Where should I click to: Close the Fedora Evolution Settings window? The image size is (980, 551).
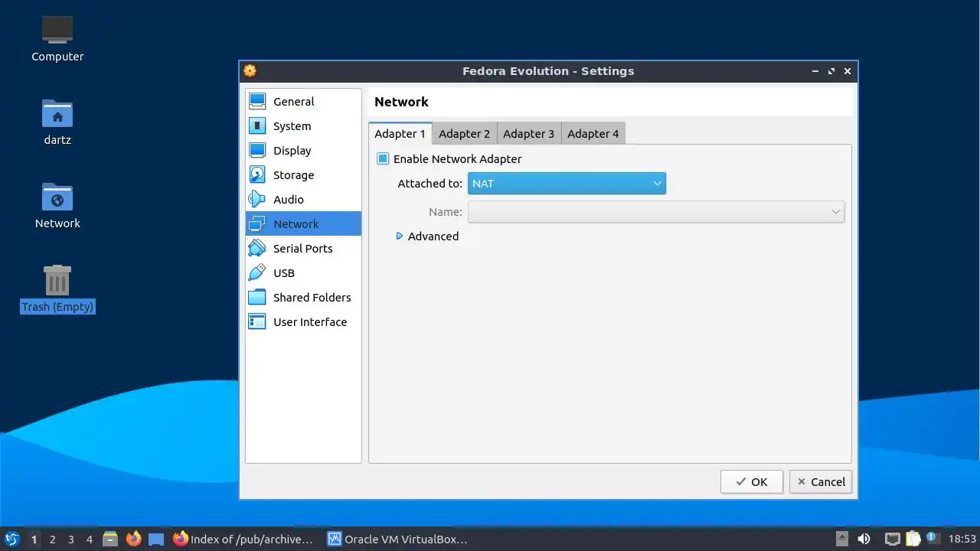[x=848, y=71]
